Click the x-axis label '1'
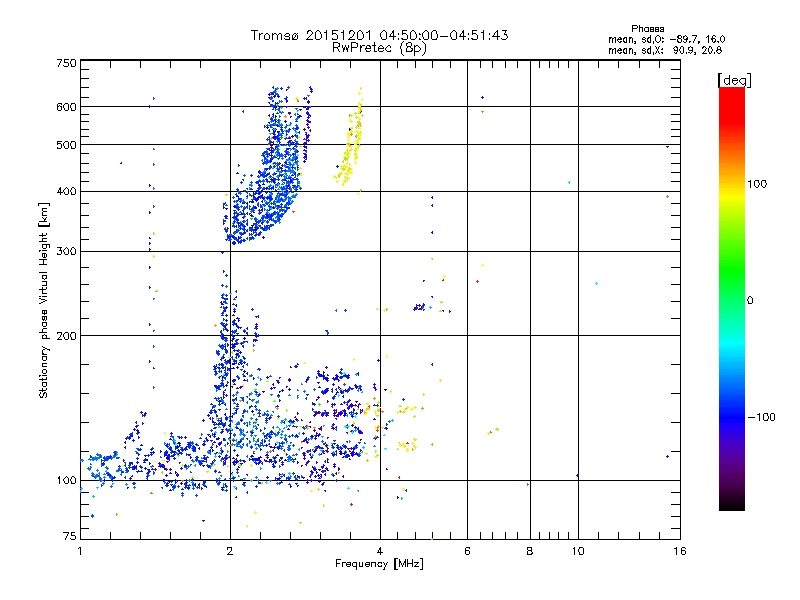Viewport: 800px width, 600px height. click(x=80, y=551)
